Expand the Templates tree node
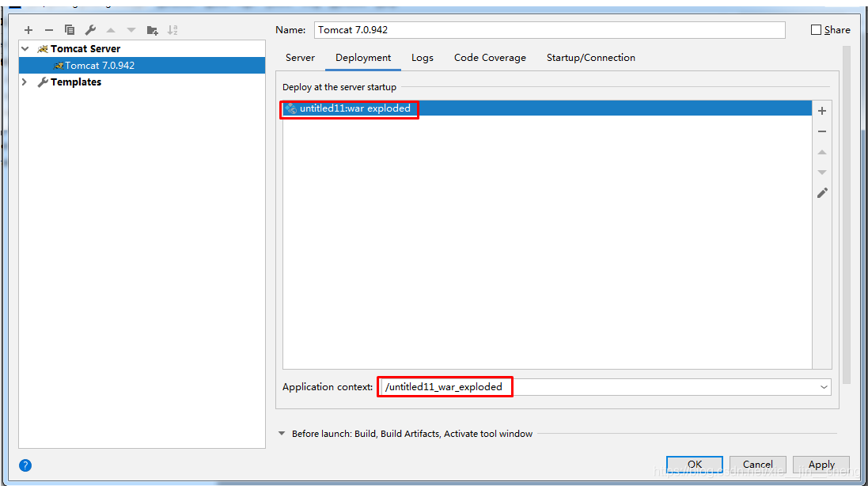The image size is (868, 486). pyautogui.click(x=25, y=82)
